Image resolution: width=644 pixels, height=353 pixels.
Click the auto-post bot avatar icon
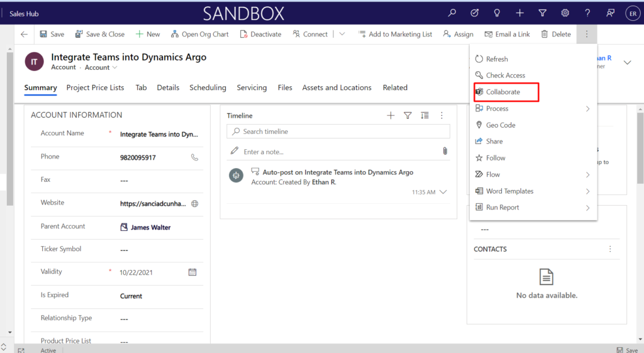[x=236, y=176]
